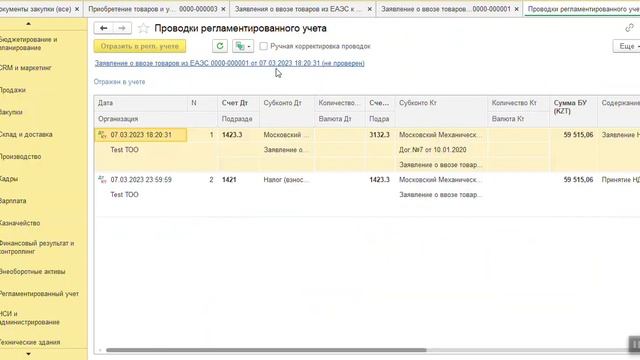Open 'НСИ и администрирование' section
Image resolution: width=640 pixels, height=360 pixels.
pyautogui.click(x=29, y=318)
